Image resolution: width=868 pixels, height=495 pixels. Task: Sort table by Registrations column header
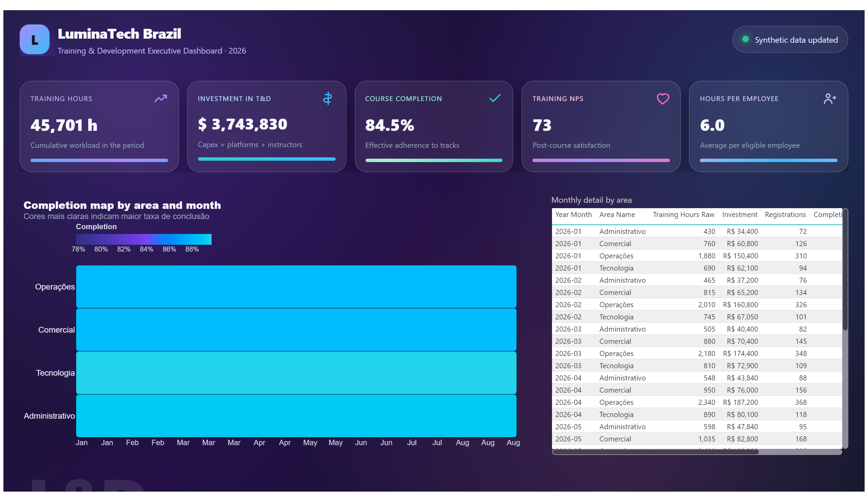785,215
